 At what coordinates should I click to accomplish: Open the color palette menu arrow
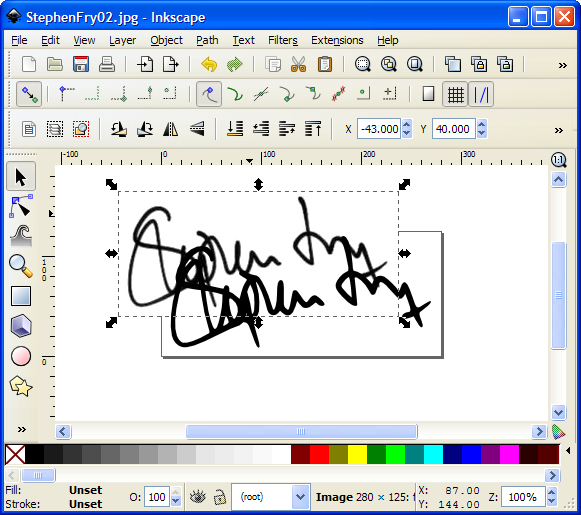[568, 451]
